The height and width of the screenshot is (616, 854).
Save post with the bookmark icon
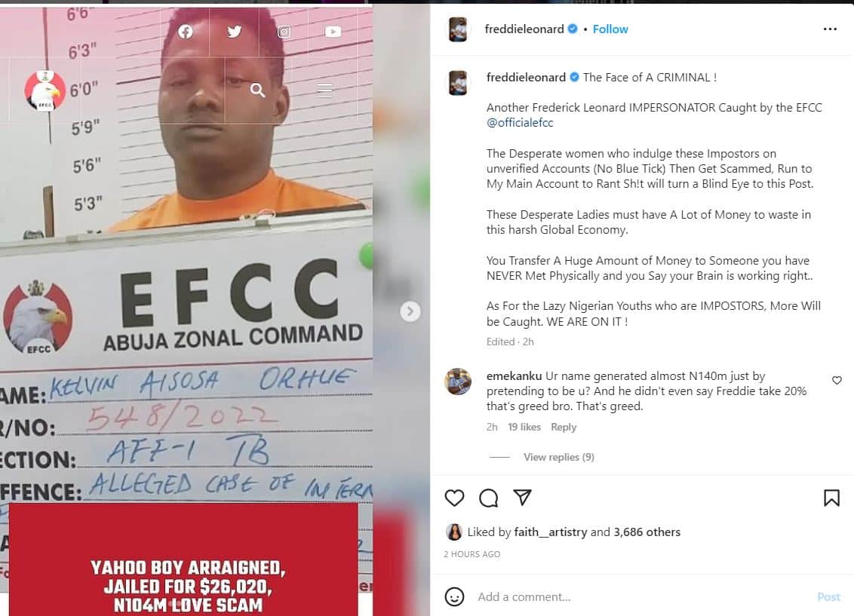(x=831, y=498)
